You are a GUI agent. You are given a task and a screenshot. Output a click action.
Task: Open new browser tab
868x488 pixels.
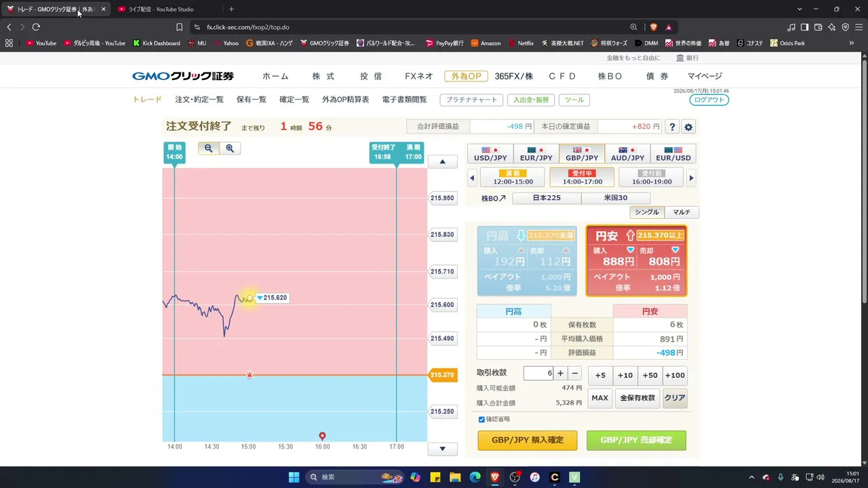click(231, 9)
